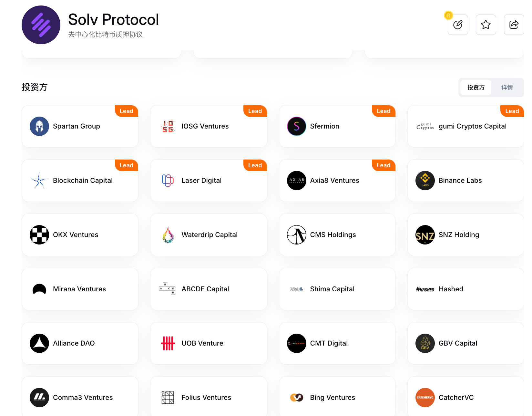The height and width of the screenshot is (416, 532).
Task: Click the Folius Ventures name text
Action: (206, 398)
